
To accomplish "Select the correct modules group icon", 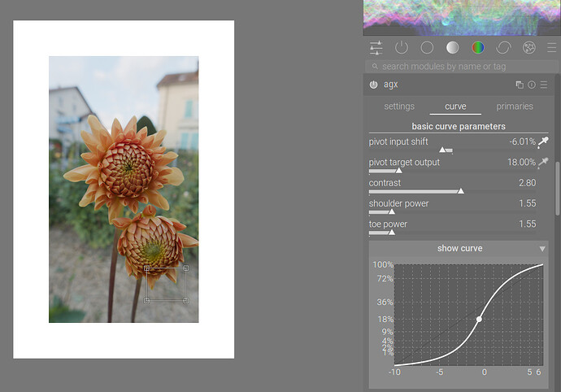I will point(503,48).
